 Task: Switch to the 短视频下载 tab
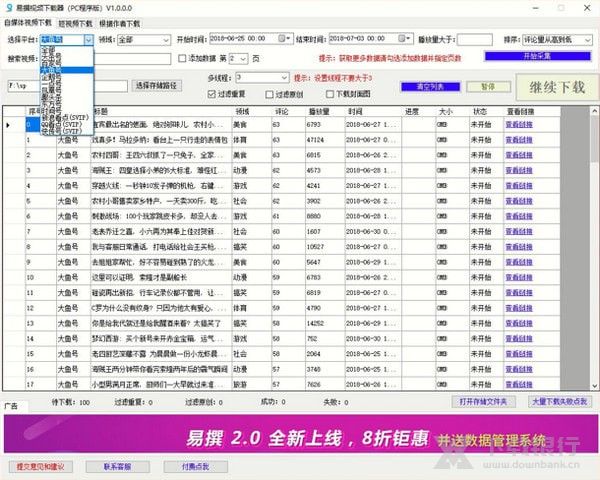75,24
